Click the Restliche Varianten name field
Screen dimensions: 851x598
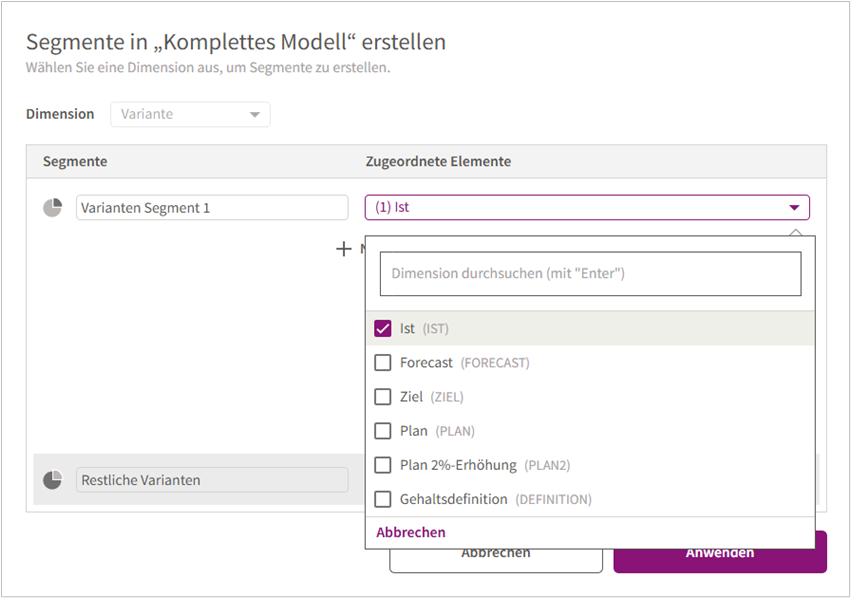(x=212, y=480)
